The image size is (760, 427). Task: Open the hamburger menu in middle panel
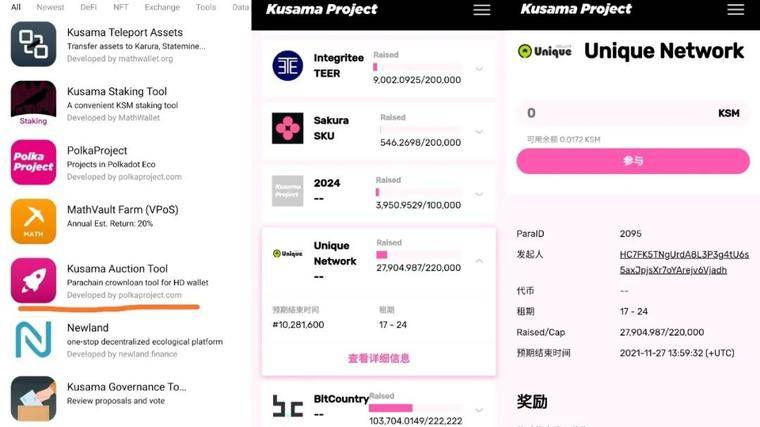[x=481, y=10]
